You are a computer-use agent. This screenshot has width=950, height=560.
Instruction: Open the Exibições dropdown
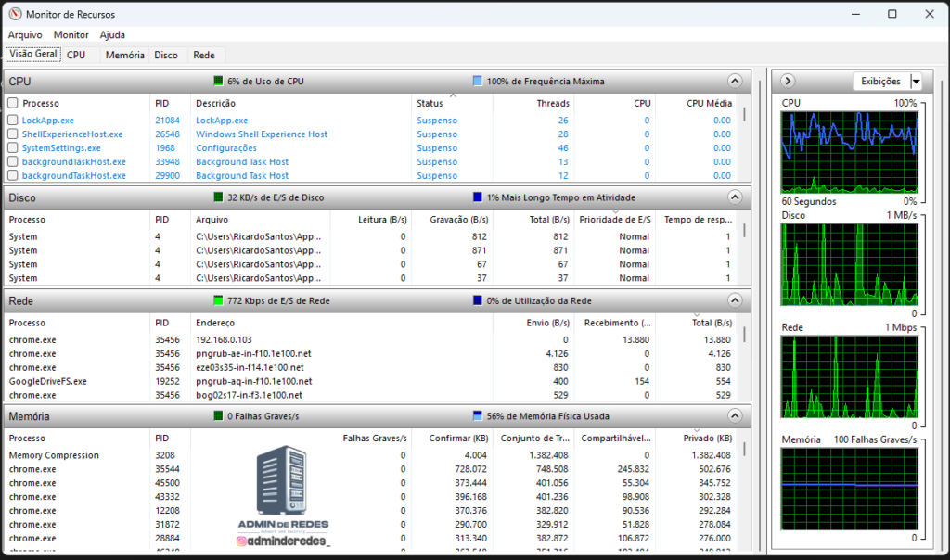coord(917,81)
